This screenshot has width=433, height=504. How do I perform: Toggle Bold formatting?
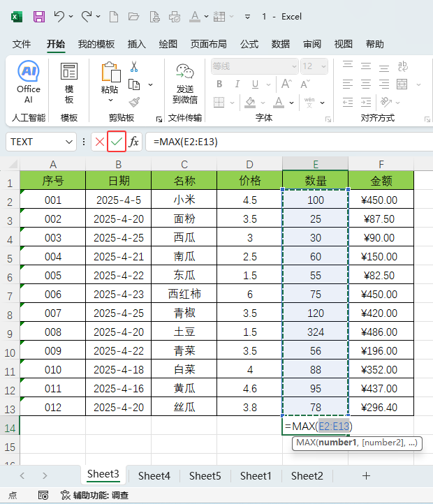pyautogui.click(x=219, y=84)
